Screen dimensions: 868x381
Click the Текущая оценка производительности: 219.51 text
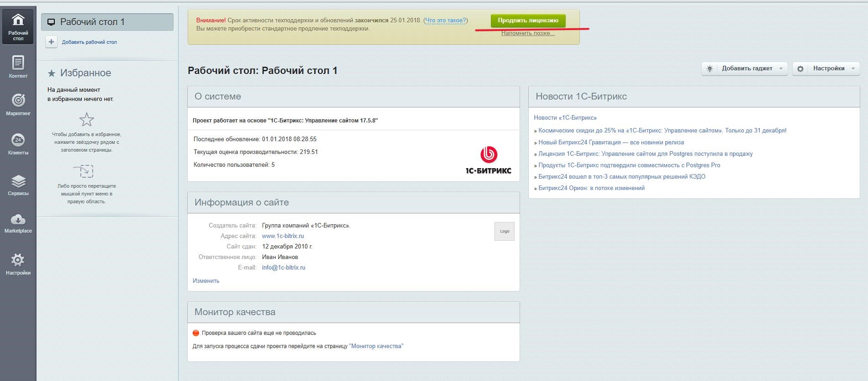pos(256,152)
